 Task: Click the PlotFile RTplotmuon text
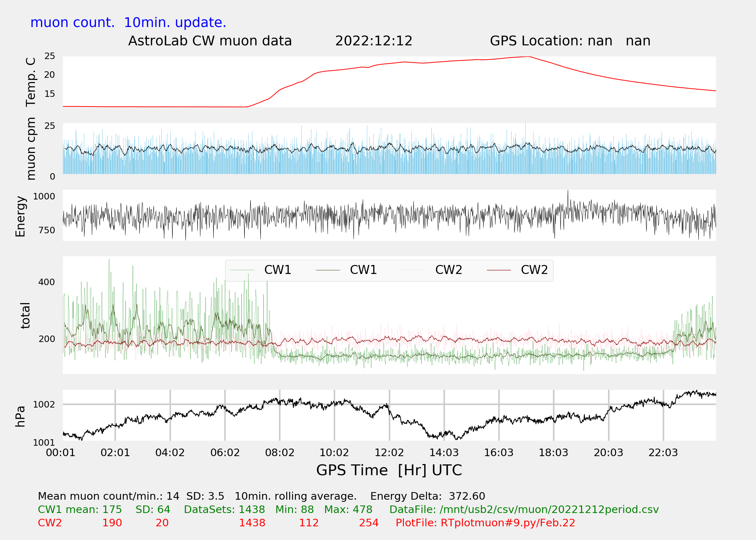[485, 523]
